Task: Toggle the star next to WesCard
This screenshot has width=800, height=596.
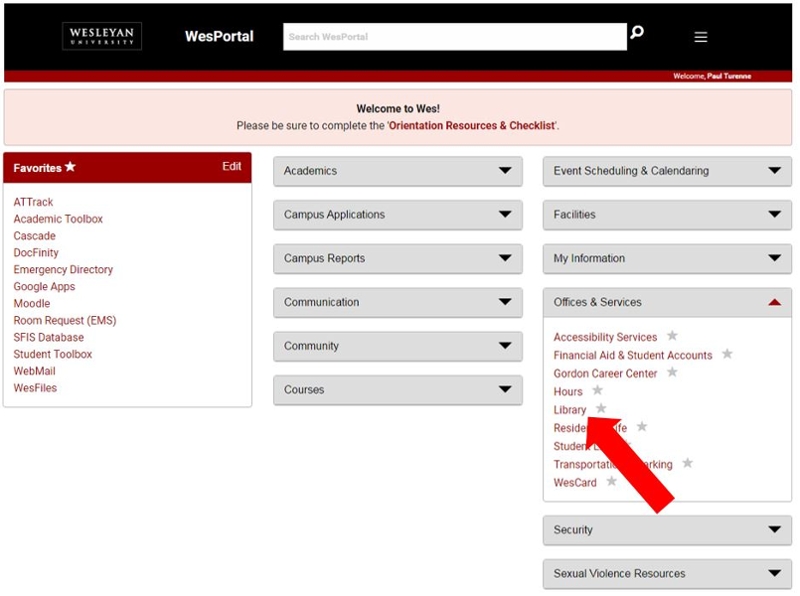Action: [x=611, y=481]
